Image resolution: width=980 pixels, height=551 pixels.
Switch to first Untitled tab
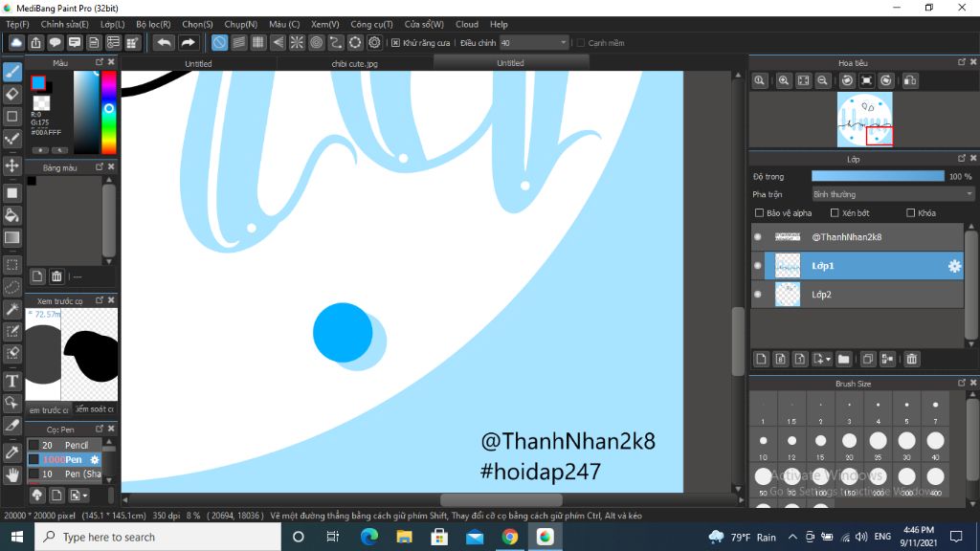pos(199,63)
